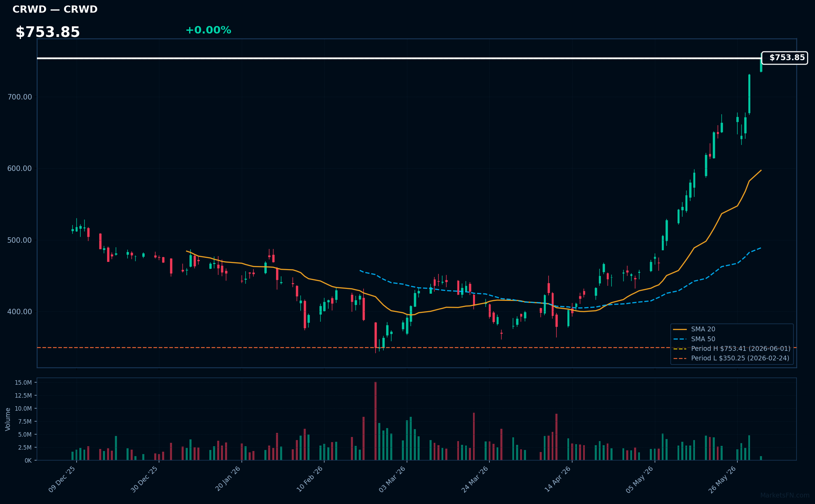Click the Period H $753.41 legend entry
This screenshot has height=504, width=815.
pyautogui.click(x=732, y=349)
